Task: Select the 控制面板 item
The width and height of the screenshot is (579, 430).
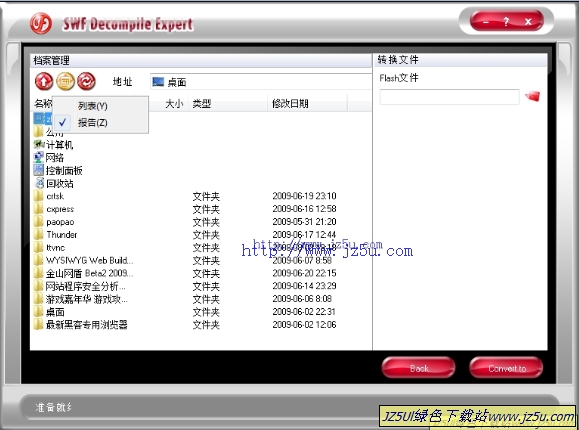Action: 64,170
